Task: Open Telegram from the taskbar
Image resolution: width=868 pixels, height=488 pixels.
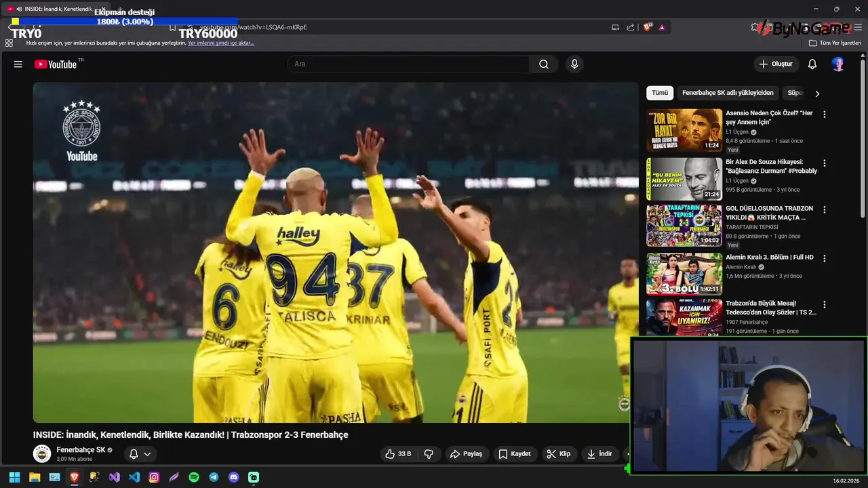Action: coord(214,477)
